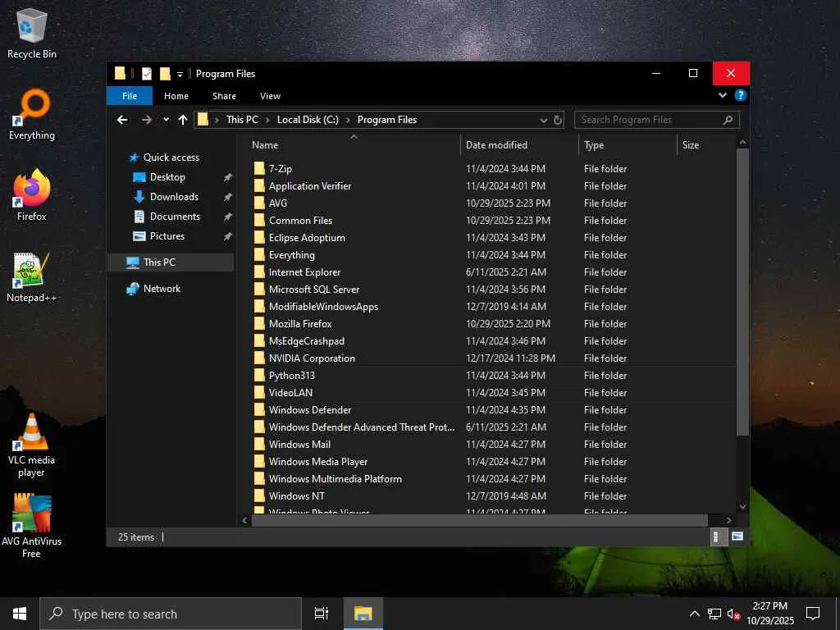Screen dimensions: 840x630
Task: Select the 7-Zip folder icon
Action: (259, 168)
